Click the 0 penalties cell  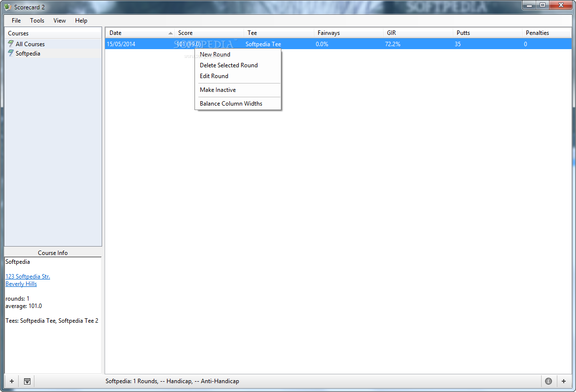525,44
